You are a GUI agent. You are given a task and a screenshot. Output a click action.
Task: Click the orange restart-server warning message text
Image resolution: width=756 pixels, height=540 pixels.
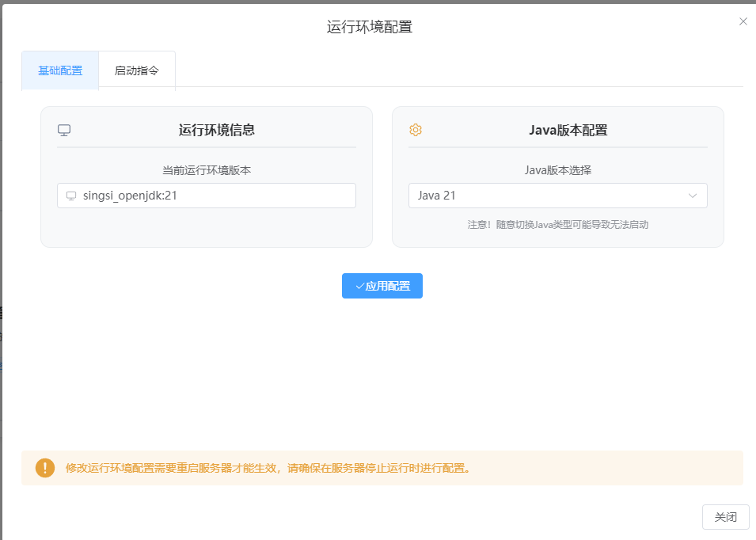click(269, 468)
